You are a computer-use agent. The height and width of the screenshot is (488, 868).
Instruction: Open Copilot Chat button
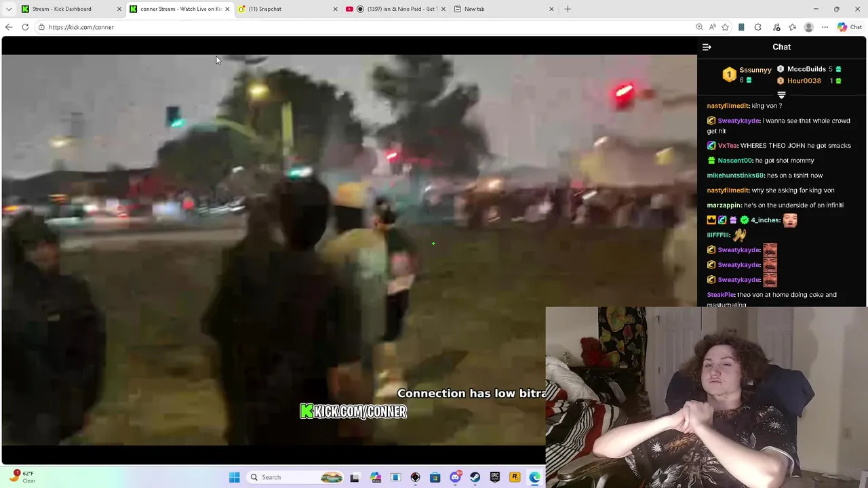point(850,27)
